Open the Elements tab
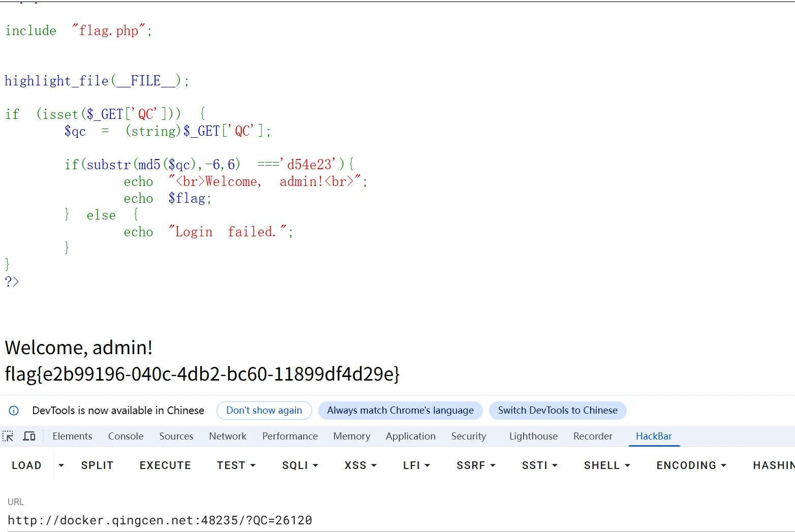The height and width of the screenshot is (532, 795). pyautogui.click(x=72, y=436)
